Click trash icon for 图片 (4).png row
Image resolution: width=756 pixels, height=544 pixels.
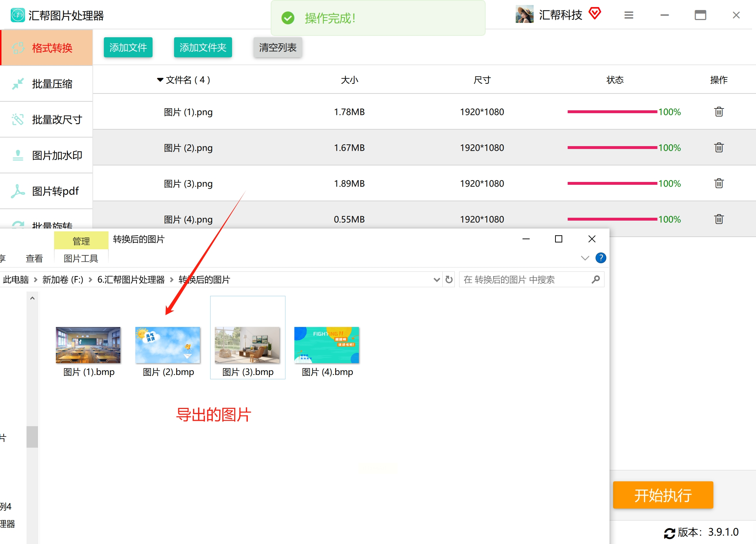(x=719, y=219)
